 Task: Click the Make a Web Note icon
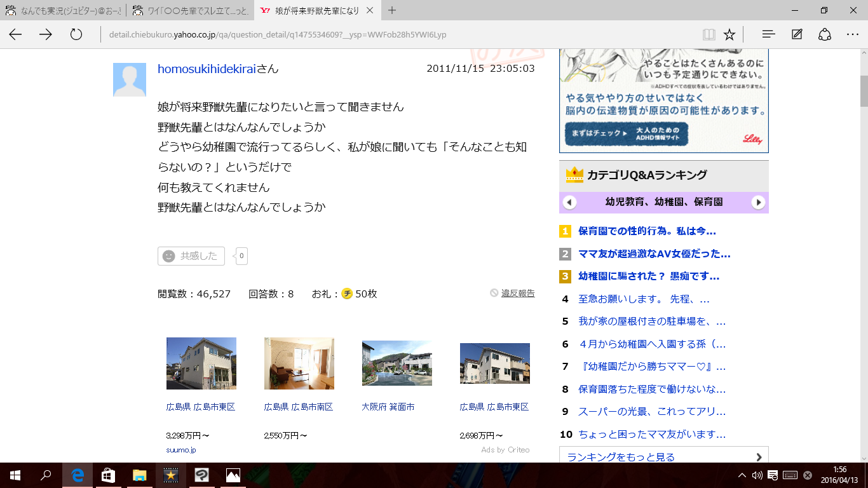click(797, 34)
